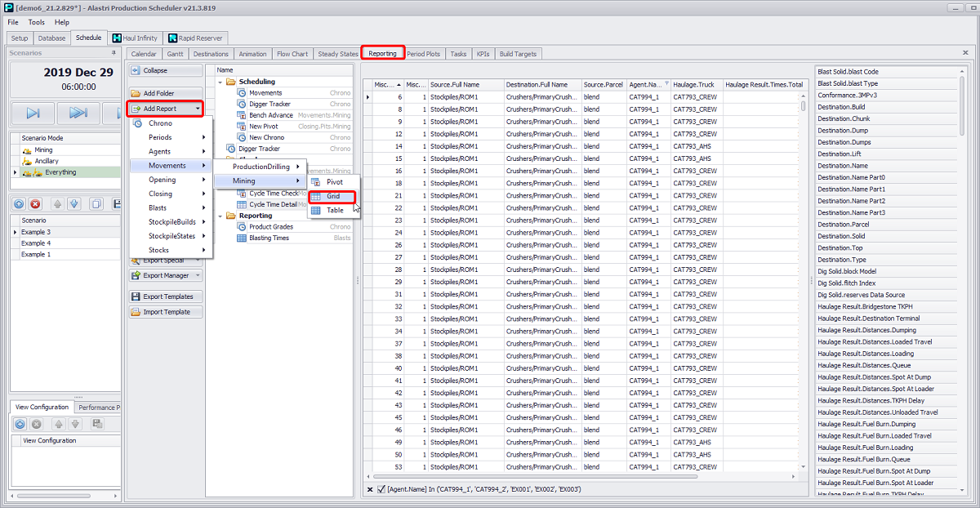Click the step forward playback button
Screen dimensions: 980x508
click(33, 113)
